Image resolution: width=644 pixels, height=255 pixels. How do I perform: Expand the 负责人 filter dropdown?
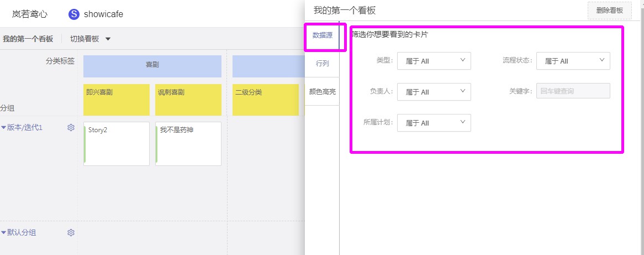click(x=434, y=92)
